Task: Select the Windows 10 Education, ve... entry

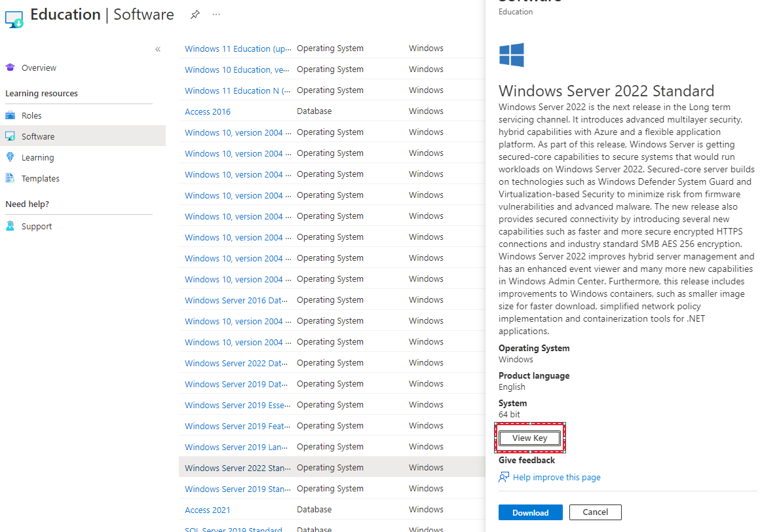Action: [237, 69]
